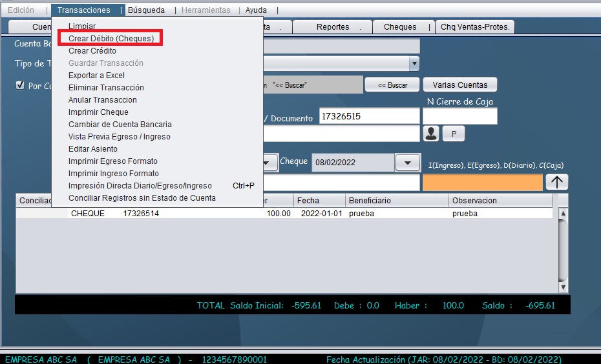Click Anular Transaccion in menu
Viewport: 601px width, 364px height.
coord(102,100)
